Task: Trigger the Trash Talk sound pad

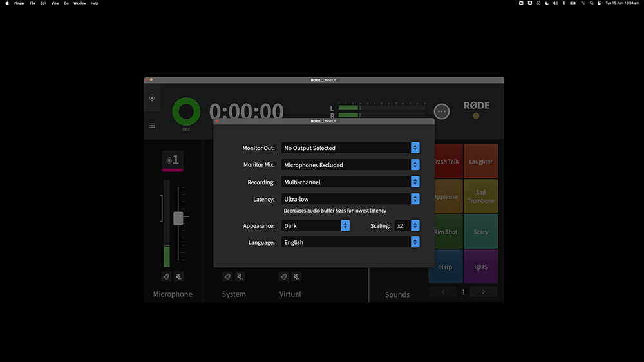Action: [x=448, y=162]
